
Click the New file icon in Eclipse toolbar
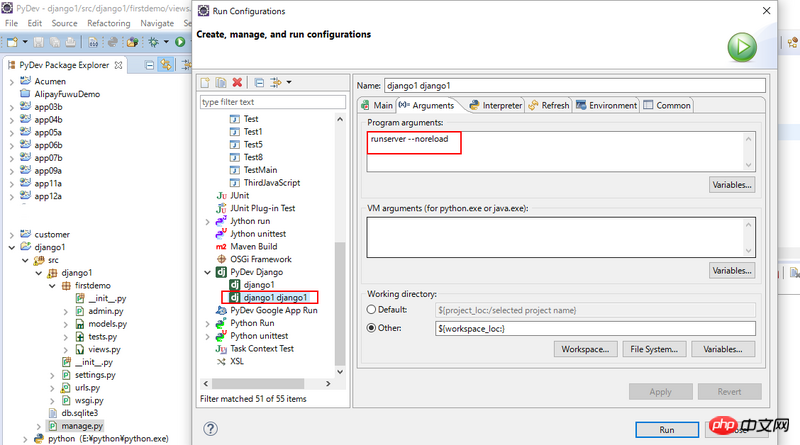(12, 42)
